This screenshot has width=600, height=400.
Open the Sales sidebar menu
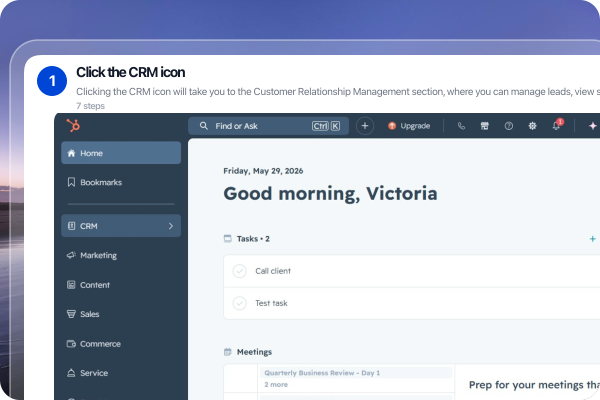121,314
